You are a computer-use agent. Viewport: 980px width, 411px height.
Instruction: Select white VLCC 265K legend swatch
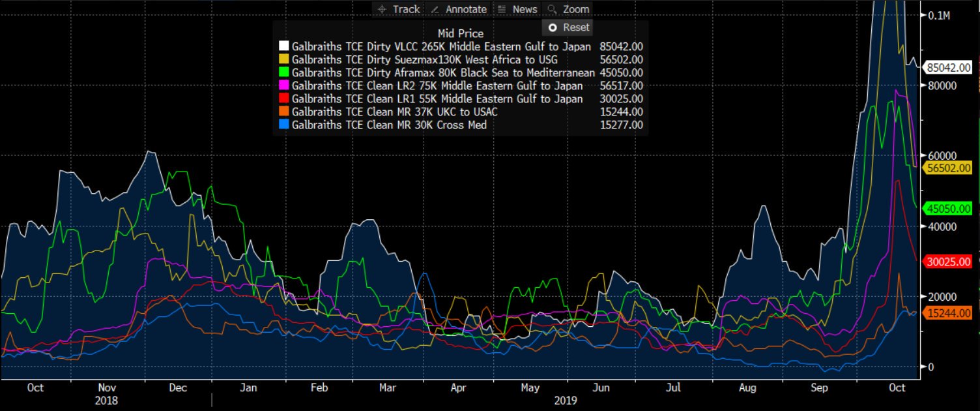point(283,46)
